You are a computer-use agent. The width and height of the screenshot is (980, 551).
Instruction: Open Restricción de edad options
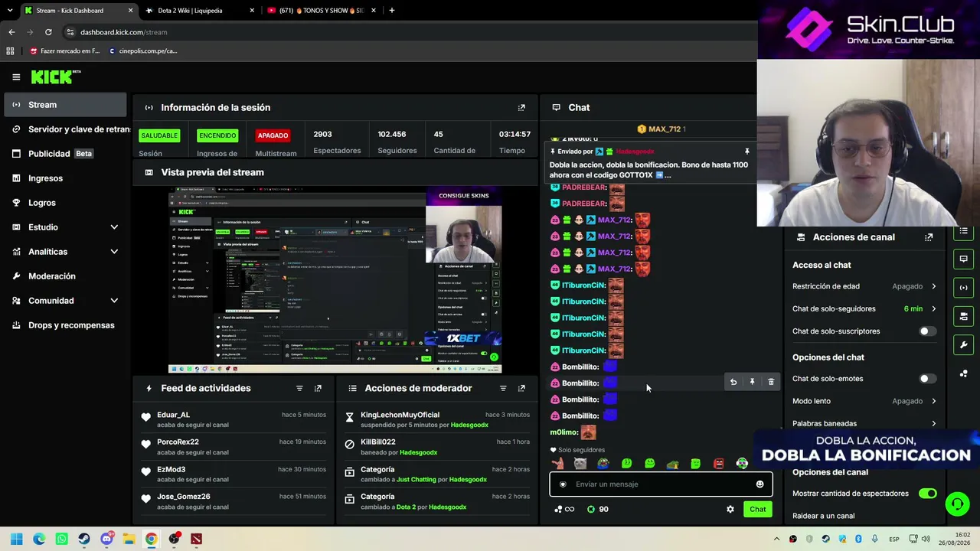864,286
